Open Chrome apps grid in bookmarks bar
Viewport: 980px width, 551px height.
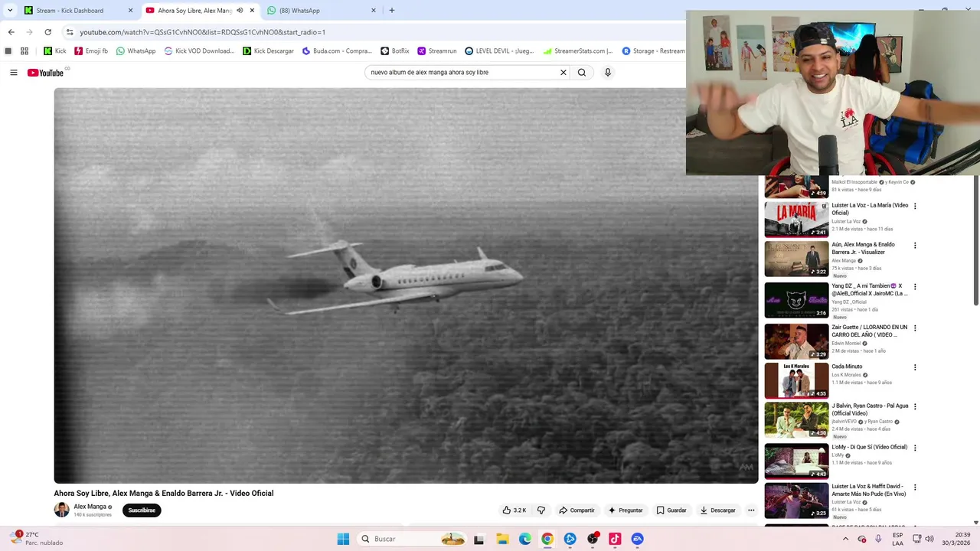tap(24, 51)
